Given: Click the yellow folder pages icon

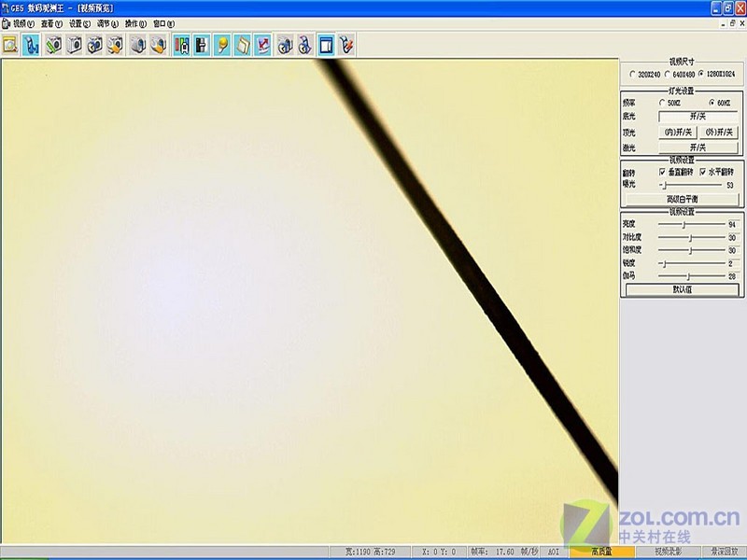Looking at the screenshot, I should click(x=243, y=45).
